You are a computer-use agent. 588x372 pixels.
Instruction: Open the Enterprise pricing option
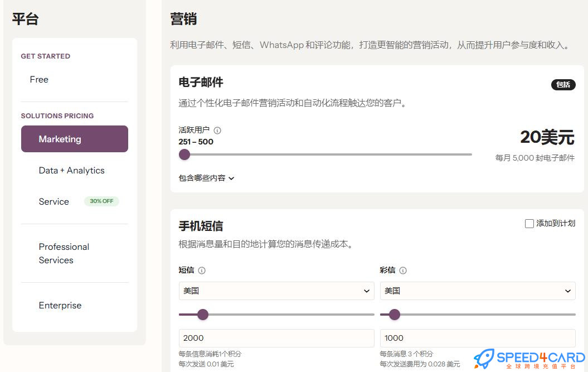coord(60,306)
